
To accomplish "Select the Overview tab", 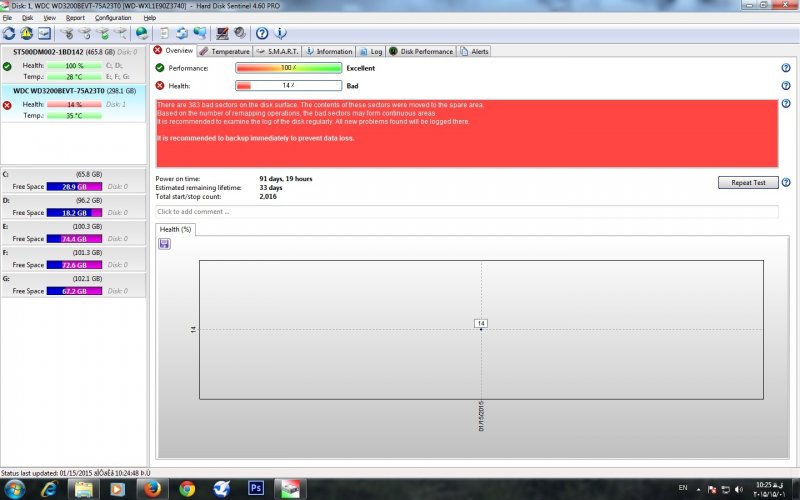I will pyautogui.click(x=173, y=51).
